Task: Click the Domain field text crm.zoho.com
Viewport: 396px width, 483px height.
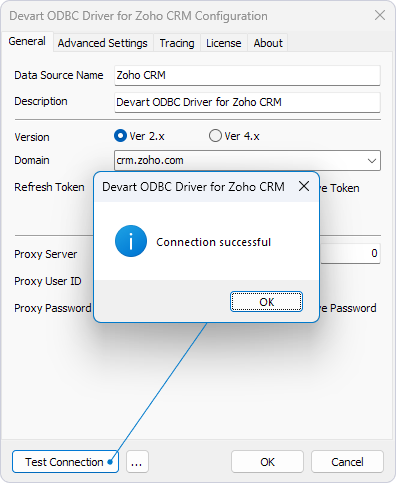Action: click(150, 160)
